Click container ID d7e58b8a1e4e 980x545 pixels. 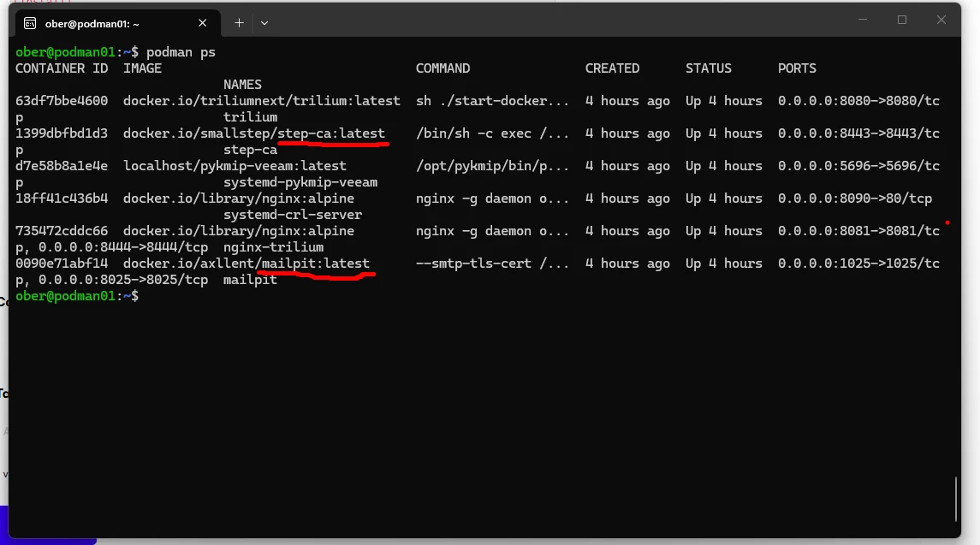62,166
